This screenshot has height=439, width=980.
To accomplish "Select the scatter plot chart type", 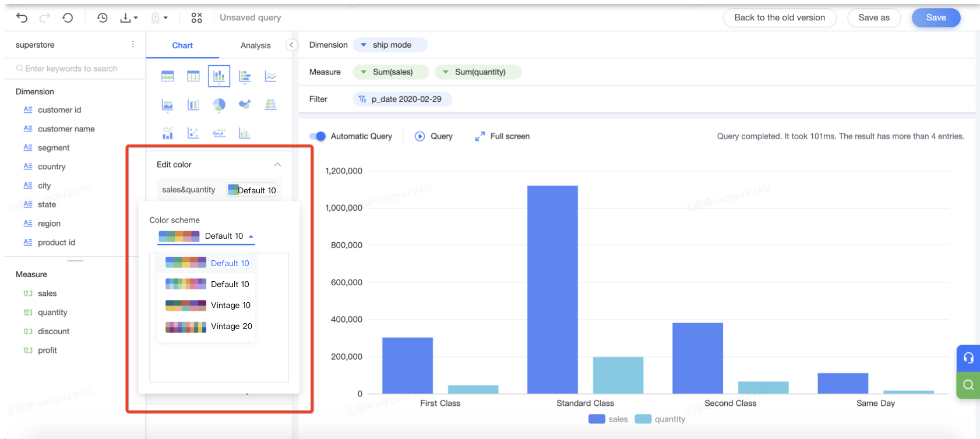I will 193,133.
